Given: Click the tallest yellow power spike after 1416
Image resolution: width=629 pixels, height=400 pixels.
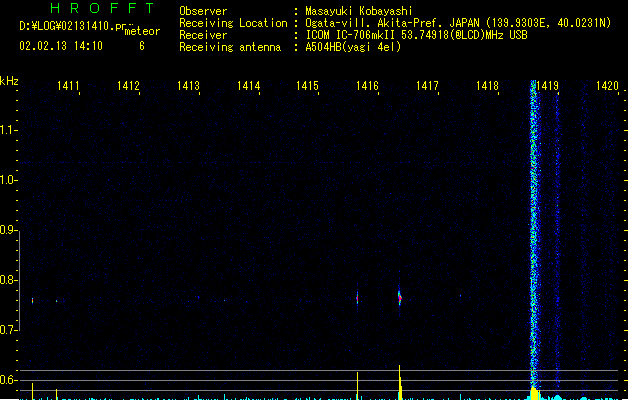Looking at the screenshot, I should (x=400, y=382).
